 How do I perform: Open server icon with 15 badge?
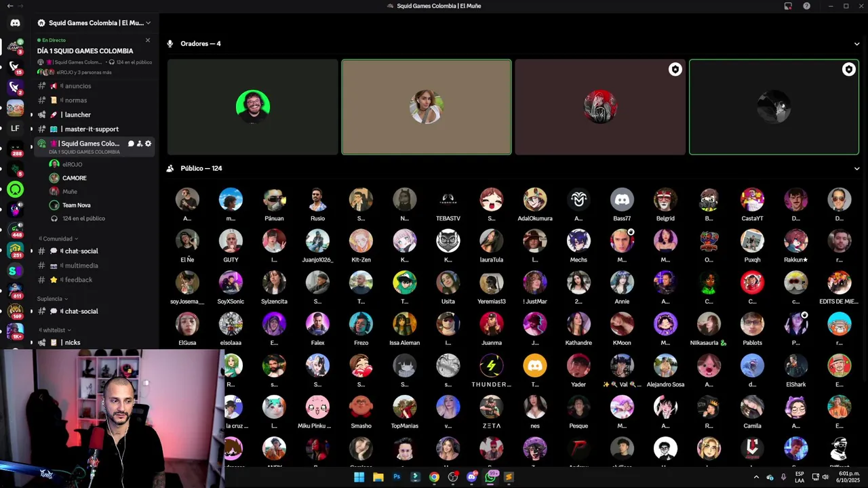15,66
